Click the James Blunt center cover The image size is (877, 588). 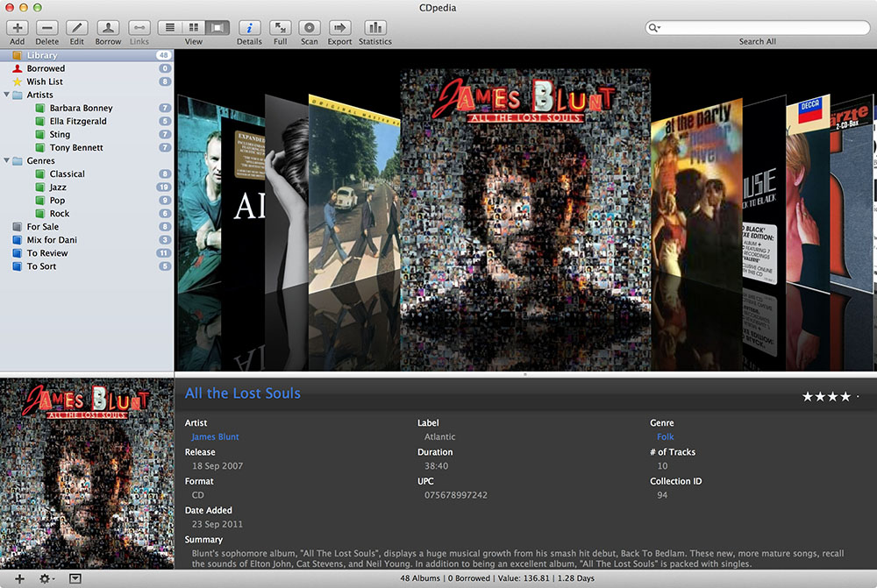click(x=525, y=195)
